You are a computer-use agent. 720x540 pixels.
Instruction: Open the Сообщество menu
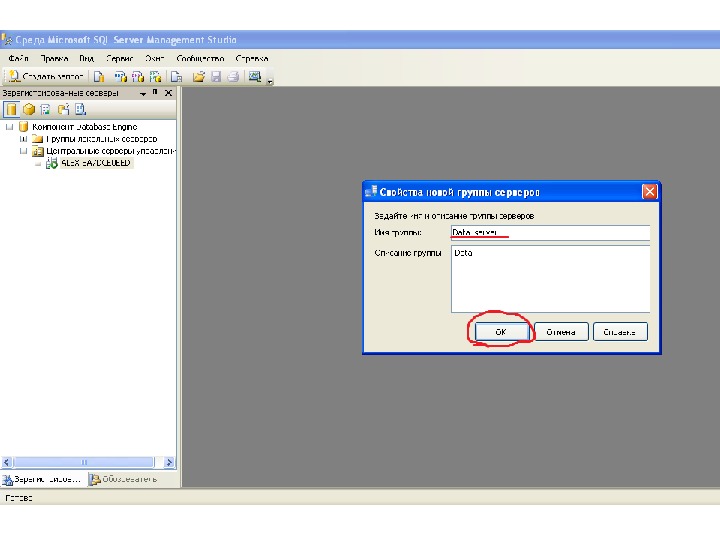tap(200, 58)
